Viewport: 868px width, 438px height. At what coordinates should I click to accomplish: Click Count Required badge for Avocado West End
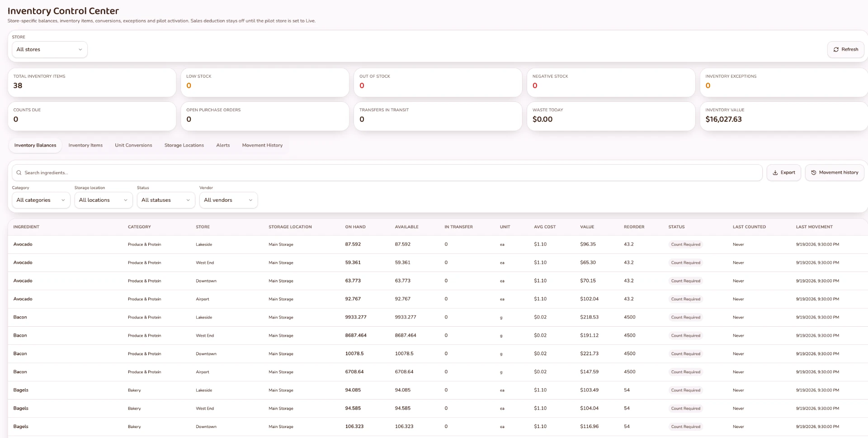[685, 263]
